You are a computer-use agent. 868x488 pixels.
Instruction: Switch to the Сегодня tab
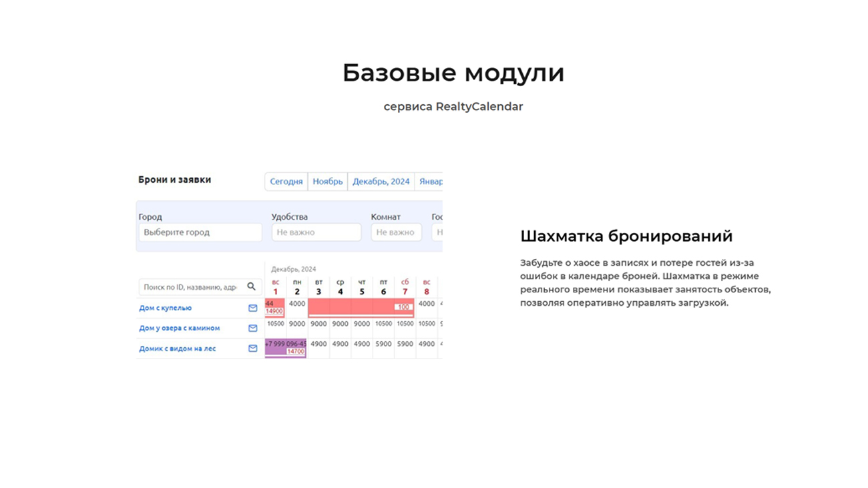coord(286,182)
